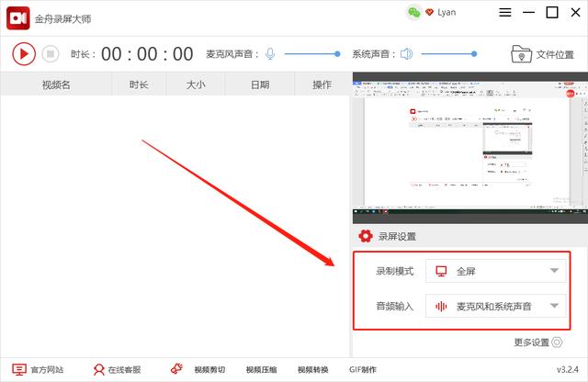Open the 官方网站 link
The height and width of the screenshot is (382, 588).
click(x=47, y=370)
